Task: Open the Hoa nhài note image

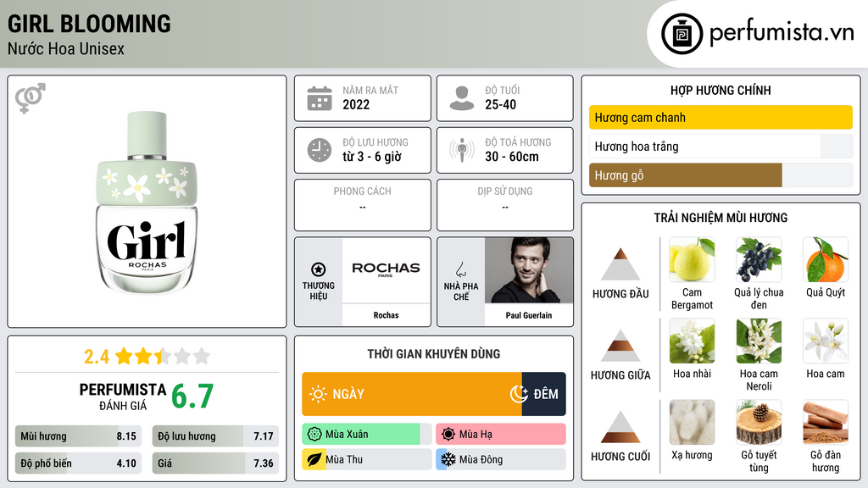Action: tap(692, 341)
